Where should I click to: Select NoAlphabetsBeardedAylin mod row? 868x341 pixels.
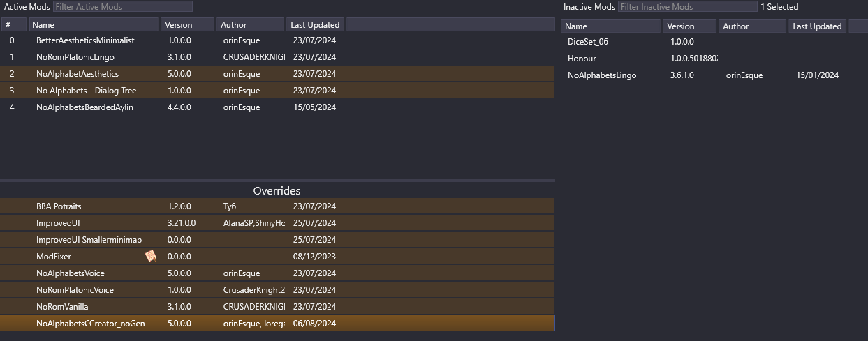[x=278, y=107]
